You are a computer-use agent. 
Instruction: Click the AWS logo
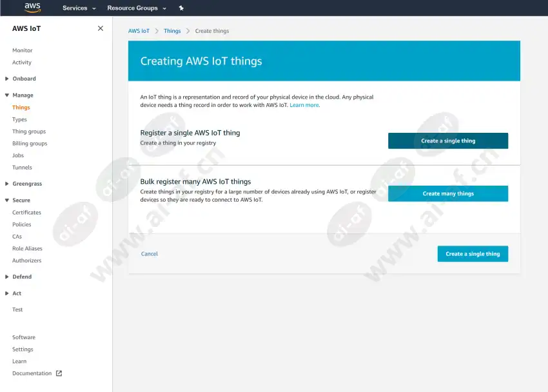(x=32, y=8)
